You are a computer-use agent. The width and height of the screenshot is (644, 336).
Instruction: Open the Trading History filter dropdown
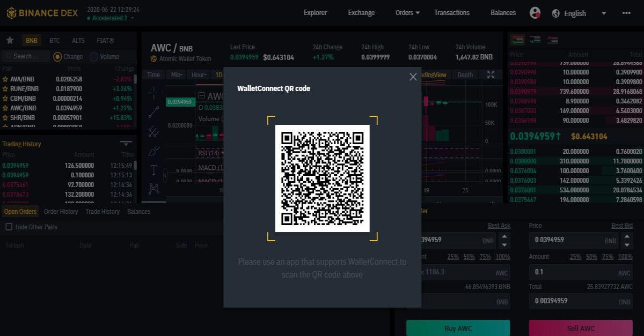[x=126, y=144]
